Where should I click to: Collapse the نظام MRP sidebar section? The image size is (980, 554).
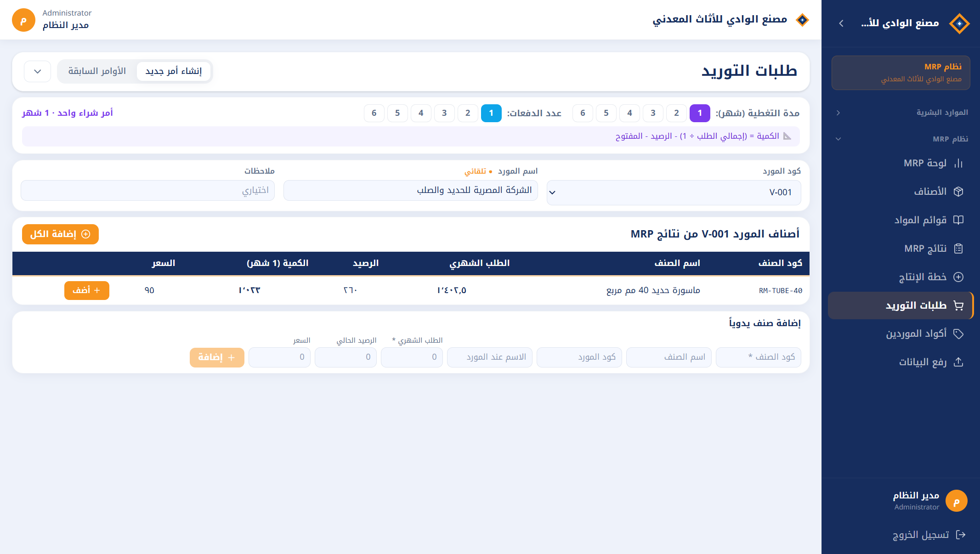pyautogui.click(x=901, y=139)
